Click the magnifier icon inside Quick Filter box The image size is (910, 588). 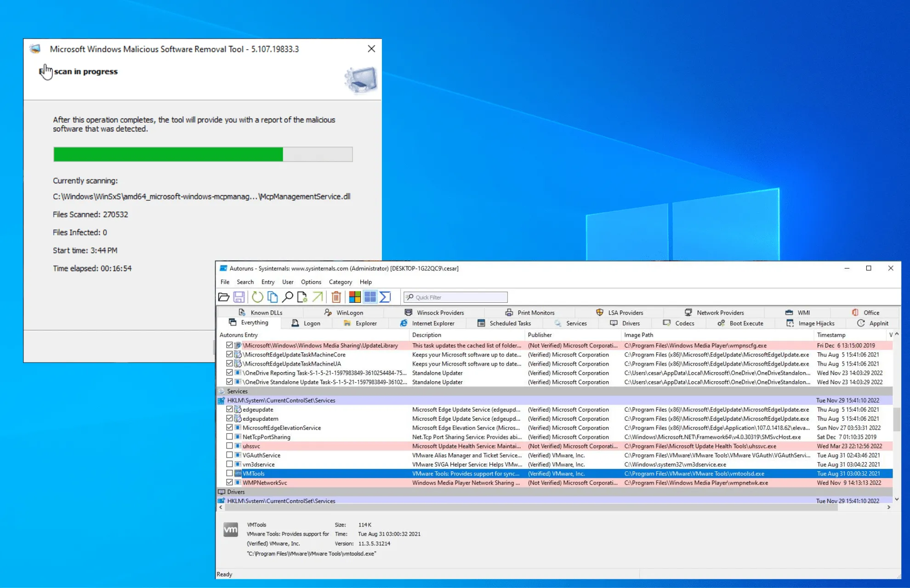click(x=410, y=297)
